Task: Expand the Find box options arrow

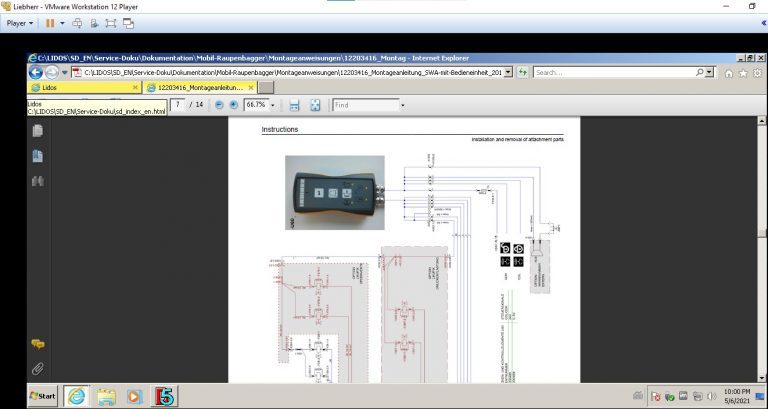Action: (x=402, y=105)
